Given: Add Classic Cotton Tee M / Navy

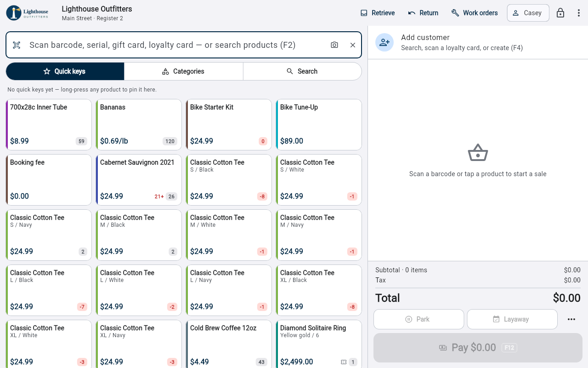Looking at the screenshot, I should pyautogui.click(x=319, y=235).
